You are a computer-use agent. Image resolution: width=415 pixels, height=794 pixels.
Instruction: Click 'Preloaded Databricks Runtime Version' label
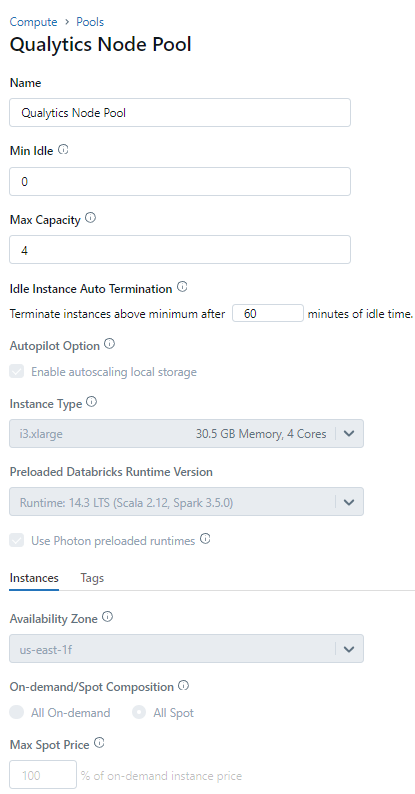(111, 471)
